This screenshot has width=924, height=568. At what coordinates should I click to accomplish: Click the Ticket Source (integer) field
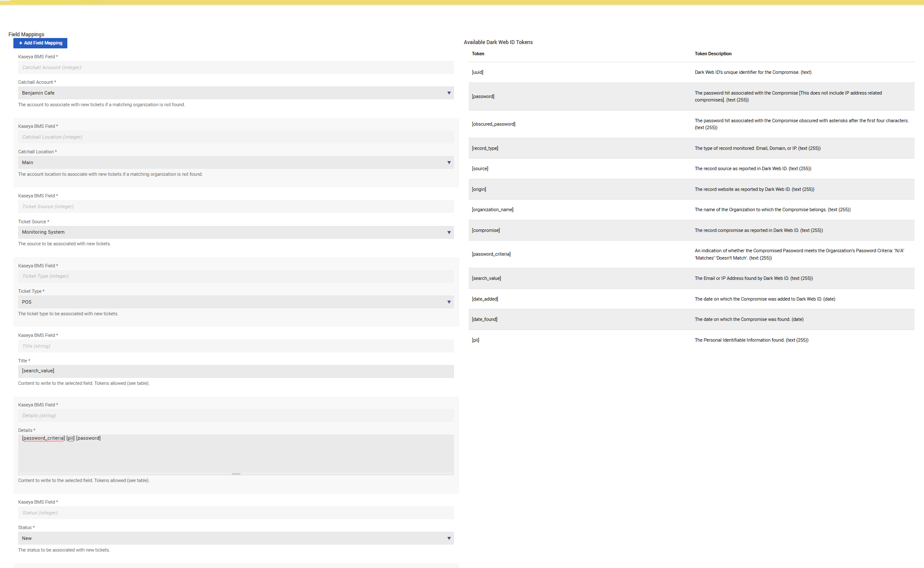click(x=236, y=206)
